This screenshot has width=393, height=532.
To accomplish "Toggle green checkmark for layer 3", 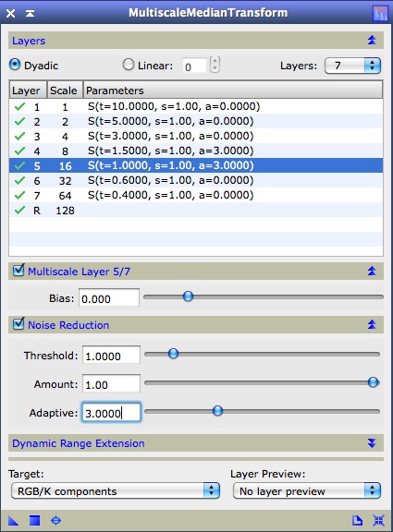I will point(19,136).
